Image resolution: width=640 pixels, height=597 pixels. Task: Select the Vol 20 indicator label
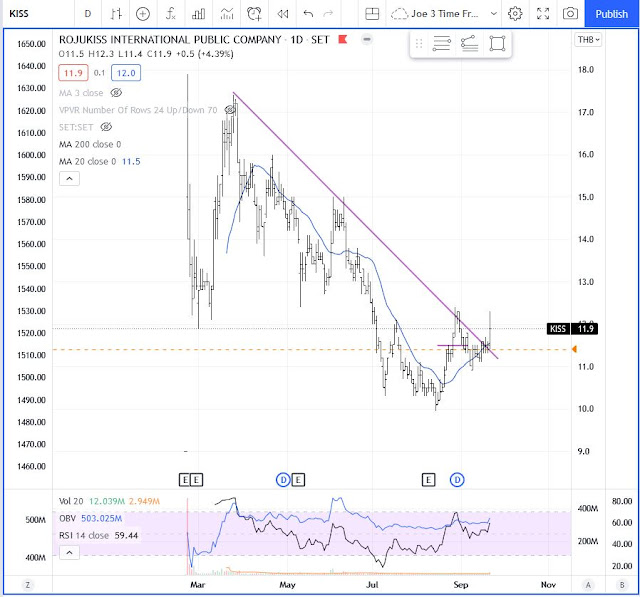click(71, 501)
